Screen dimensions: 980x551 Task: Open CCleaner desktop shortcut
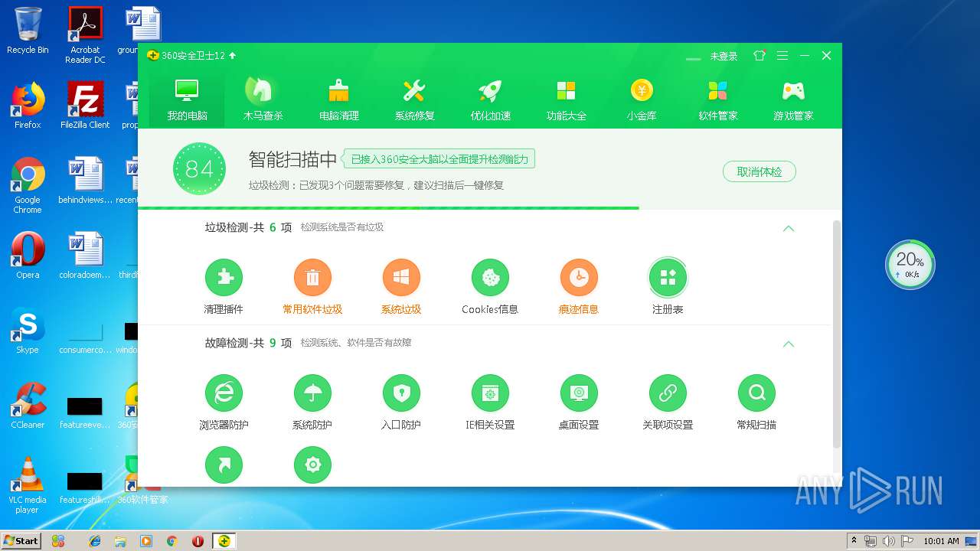pyautogui.click(x=28, y=406)
